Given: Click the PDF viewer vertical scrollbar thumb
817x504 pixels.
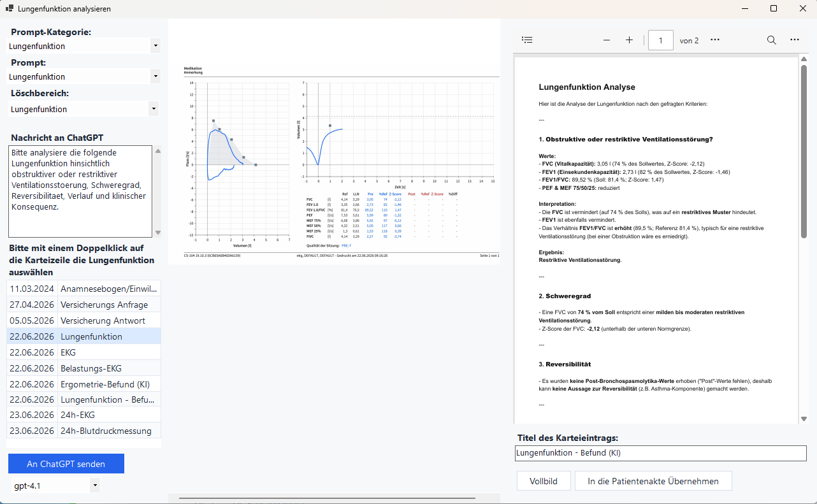Looking at the screenshot, I should tap(804, 151).
